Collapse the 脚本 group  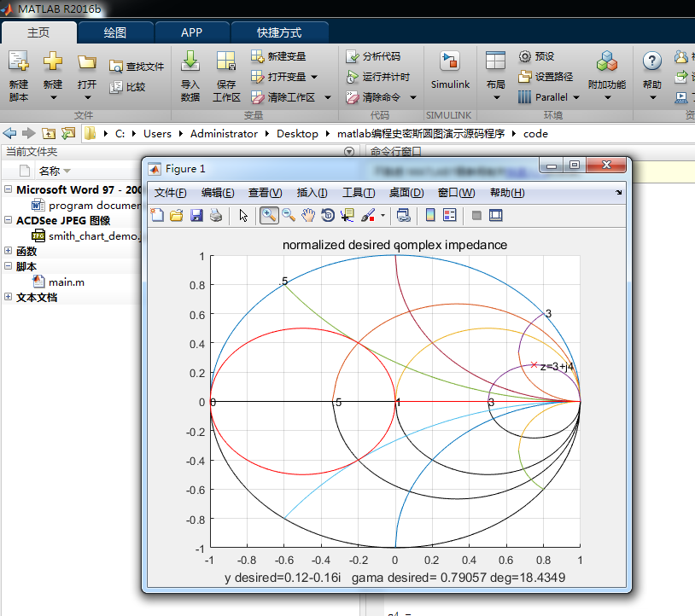pyautogui.click(x=8, y=265)
